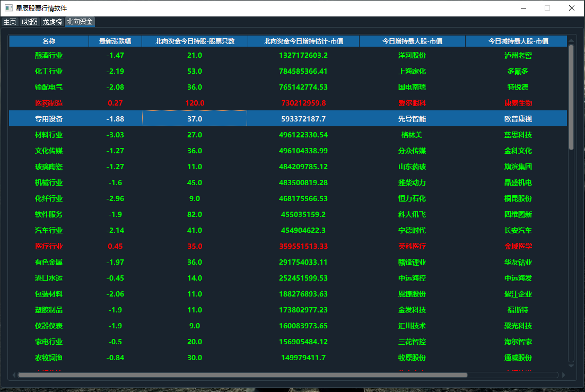Click the 洋河股份 cell

pos(412,55)
